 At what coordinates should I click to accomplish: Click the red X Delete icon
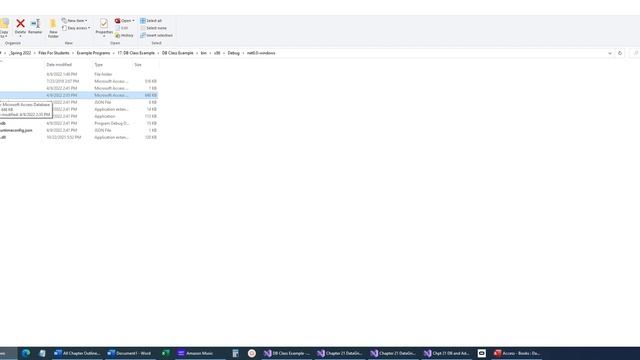coord(20,24)
